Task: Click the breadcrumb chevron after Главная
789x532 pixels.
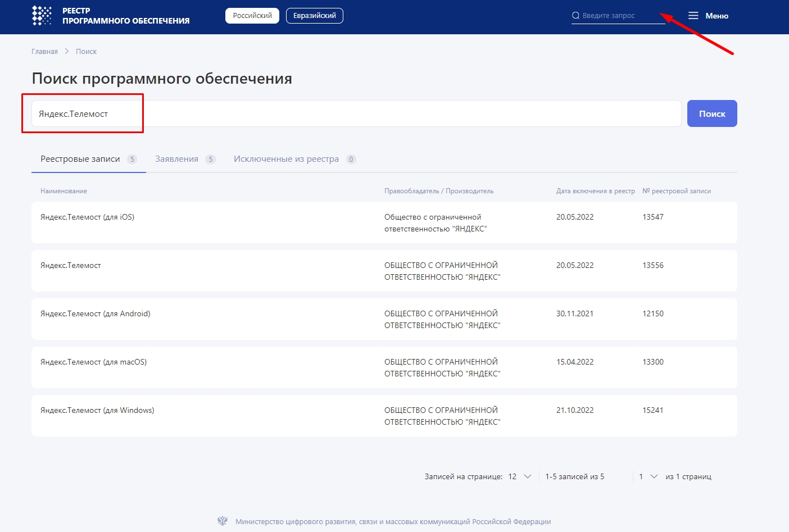Action: (67, 51)
